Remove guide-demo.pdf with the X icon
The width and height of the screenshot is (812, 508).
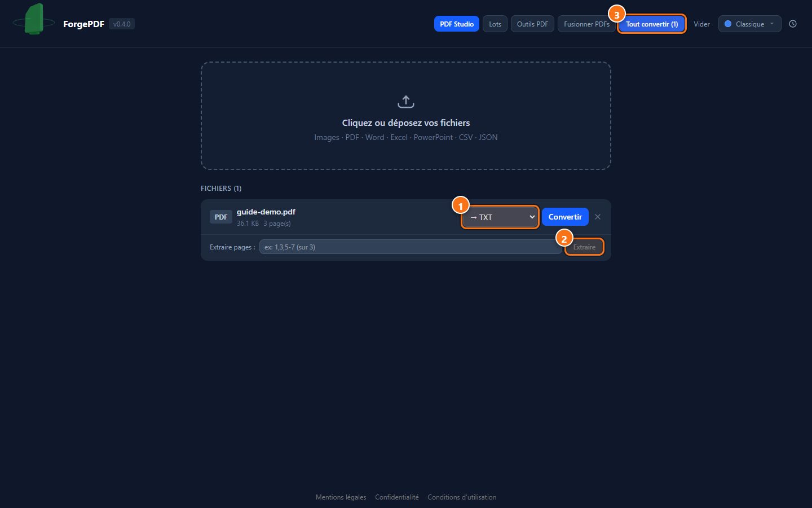tap(598, 217)
